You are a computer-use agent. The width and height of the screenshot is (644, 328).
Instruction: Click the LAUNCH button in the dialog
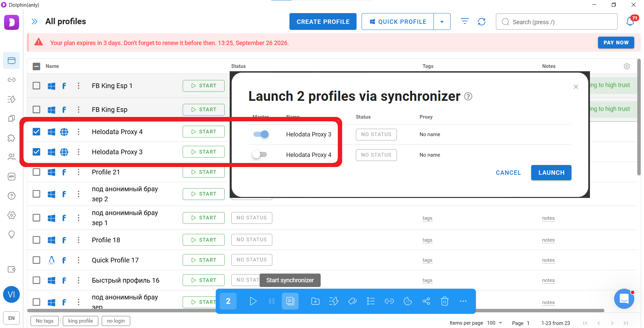551,173
